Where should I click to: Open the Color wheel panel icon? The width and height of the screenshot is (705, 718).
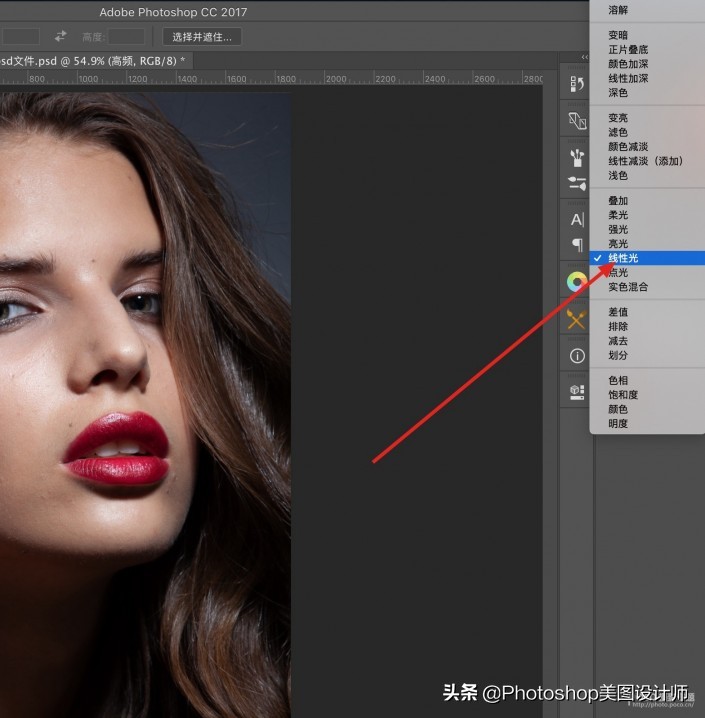[577, 282]
